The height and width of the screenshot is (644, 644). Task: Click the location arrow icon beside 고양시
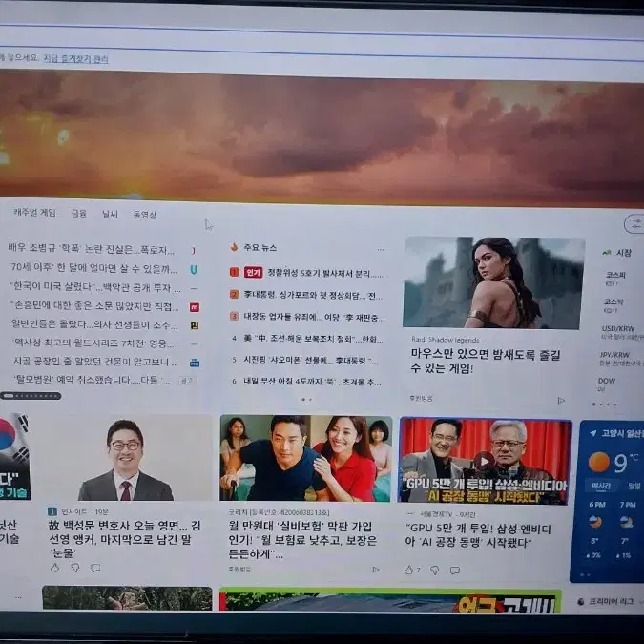point(593,433)
